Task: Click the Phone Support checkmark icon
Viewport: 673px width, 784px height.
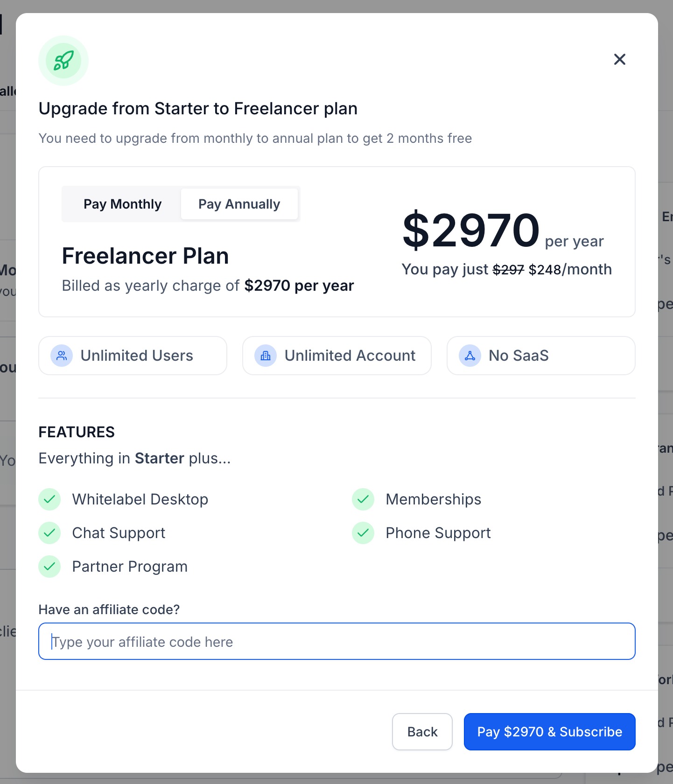Action: coord(363,533)
